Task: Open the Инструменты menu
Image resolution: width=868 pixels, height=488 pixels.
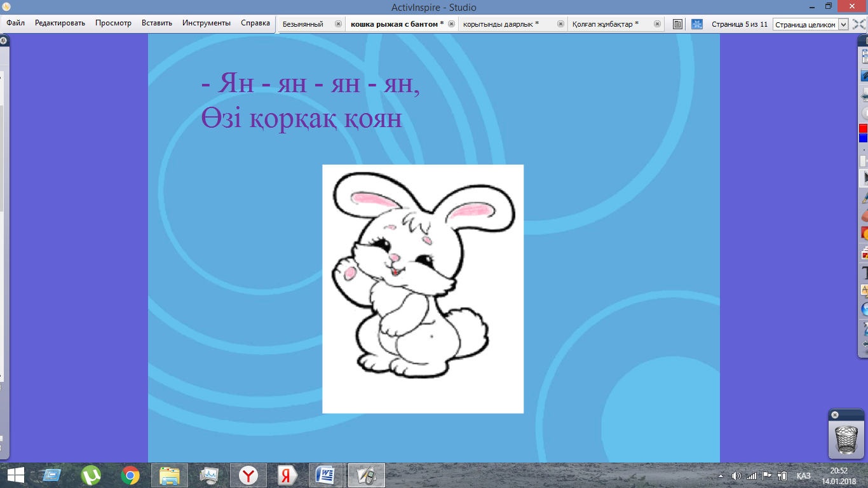Action: [207, 23]
